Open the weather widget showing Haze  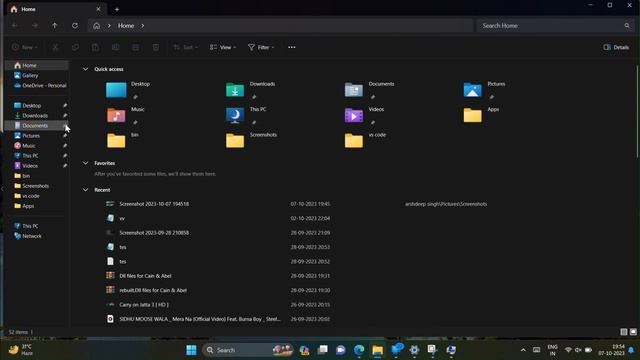click(21, 350)
